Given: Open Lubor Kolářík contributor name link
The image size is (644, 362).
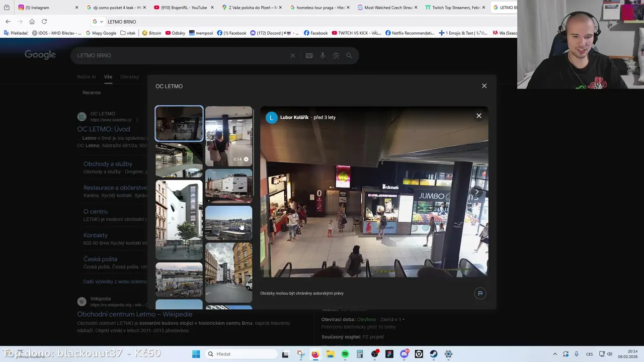Looking at the screenshot, I should click(x=294, y=117).
